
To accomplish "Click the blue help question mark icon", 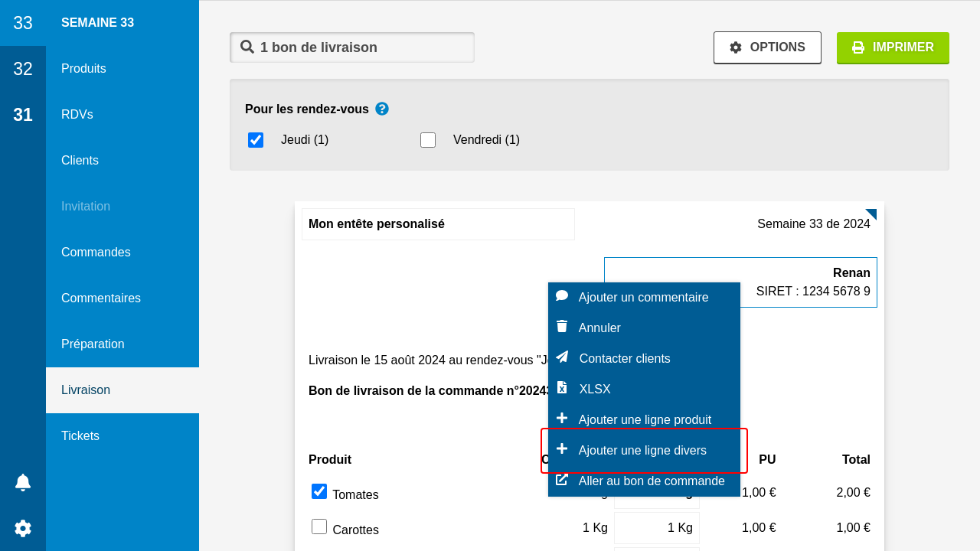I will 382,109.
